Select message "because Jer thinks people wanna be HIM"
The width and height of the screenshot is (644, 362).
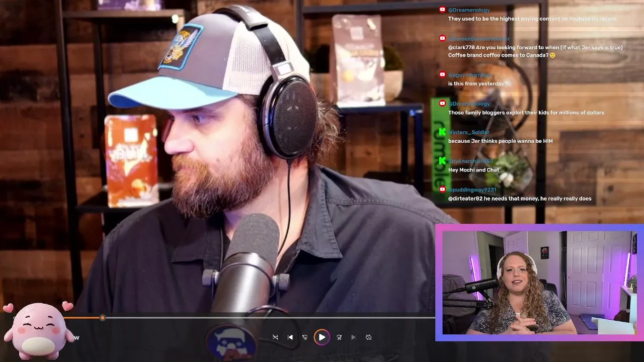501,141
